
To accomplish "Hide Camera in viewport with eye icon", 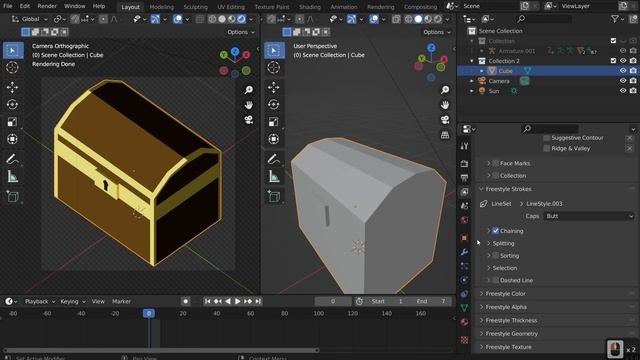I will point(623,81).
